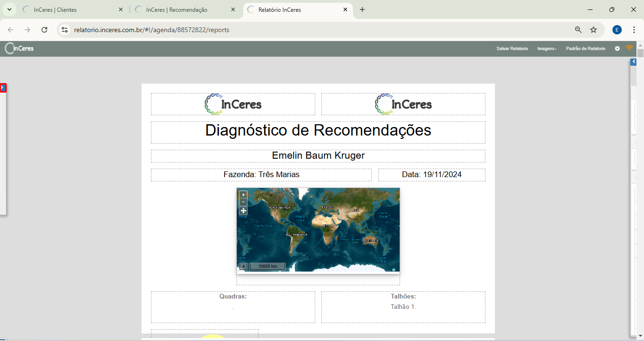
Task: Click the small diamond marker on the map
Action: [x=393, y=270]
